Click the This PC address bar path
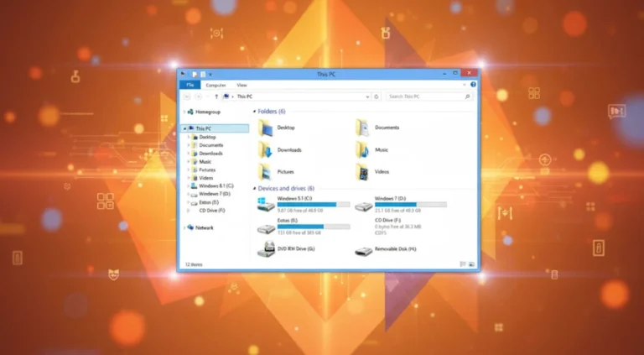Screen dimensions: 644x355 click(245, 97)
